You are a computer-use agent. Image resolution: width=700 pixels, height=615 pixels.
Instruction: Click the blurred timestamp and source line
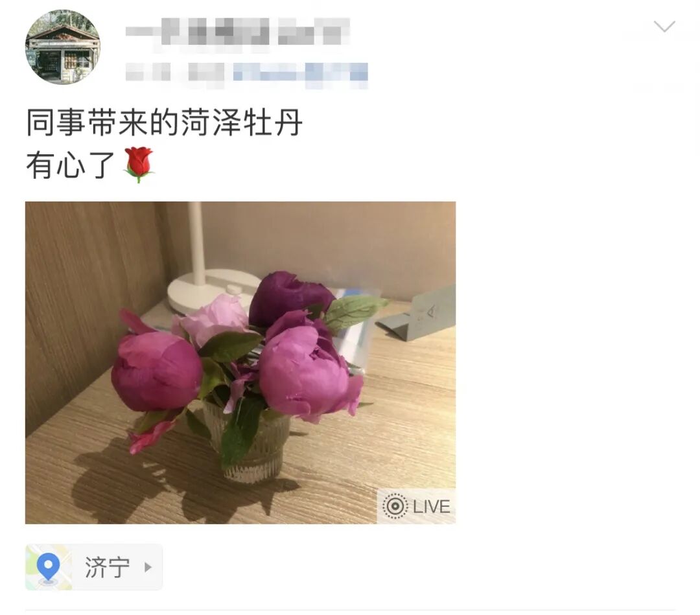pos(246,72)
